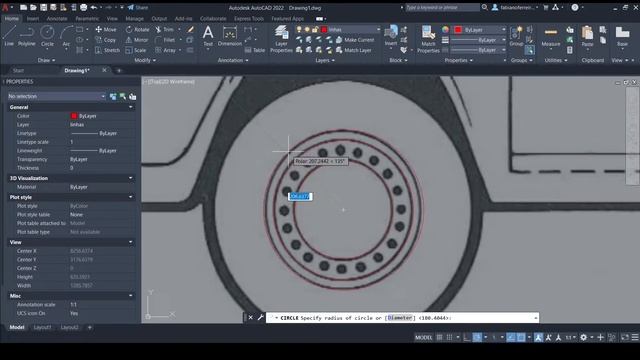Image resolution: width=640 pixels, height=360 pixels.
Task: Select the Polyline tool
Action: point(27,36)
